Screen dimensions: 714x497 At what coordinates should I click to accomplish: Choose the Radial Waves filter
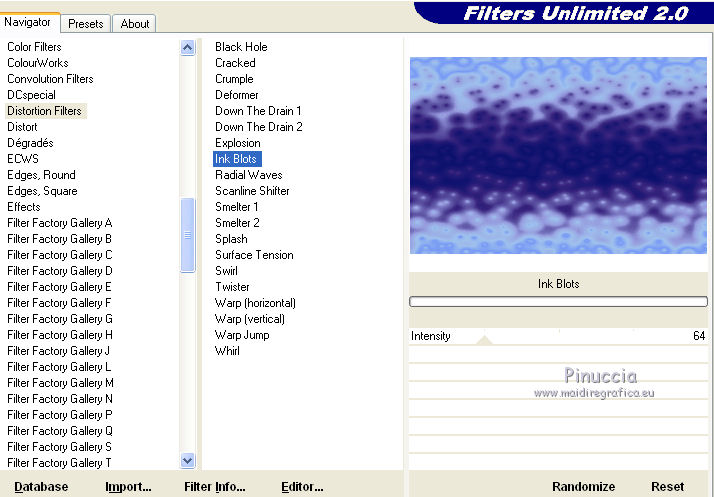(x=249, y=175)
